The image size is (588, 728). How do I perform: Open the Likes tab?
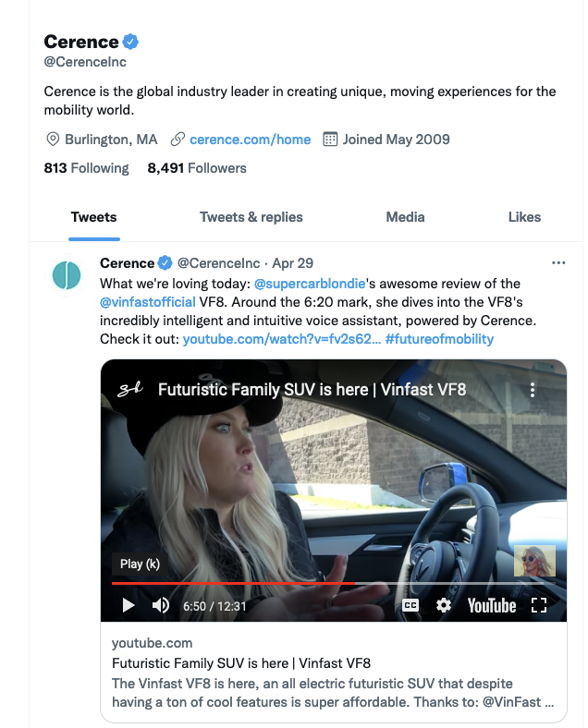pyautogui.click(x=524, y=217)
